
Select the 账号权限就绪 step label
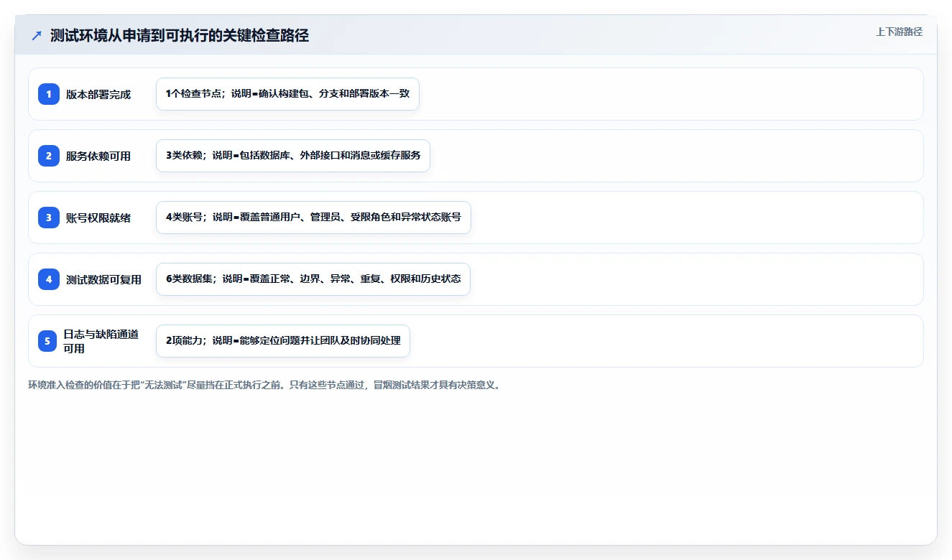[x=98, y=218]
